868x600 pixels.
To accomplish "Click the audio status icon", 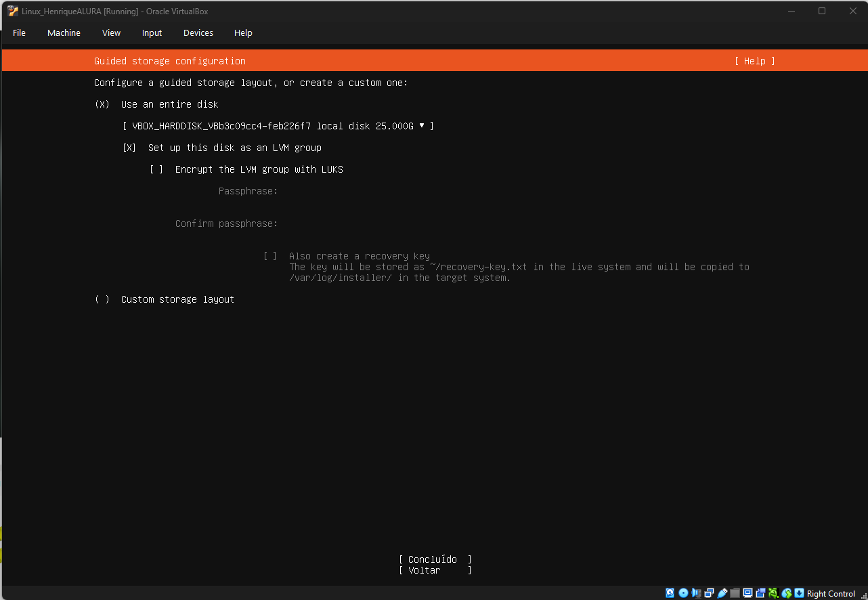I will (696, 593).
